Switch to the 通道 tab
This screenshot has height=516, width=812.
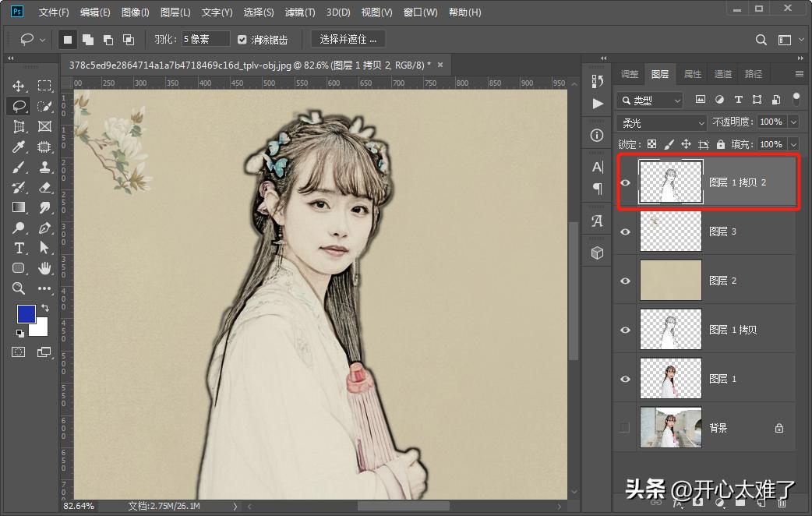722,73
